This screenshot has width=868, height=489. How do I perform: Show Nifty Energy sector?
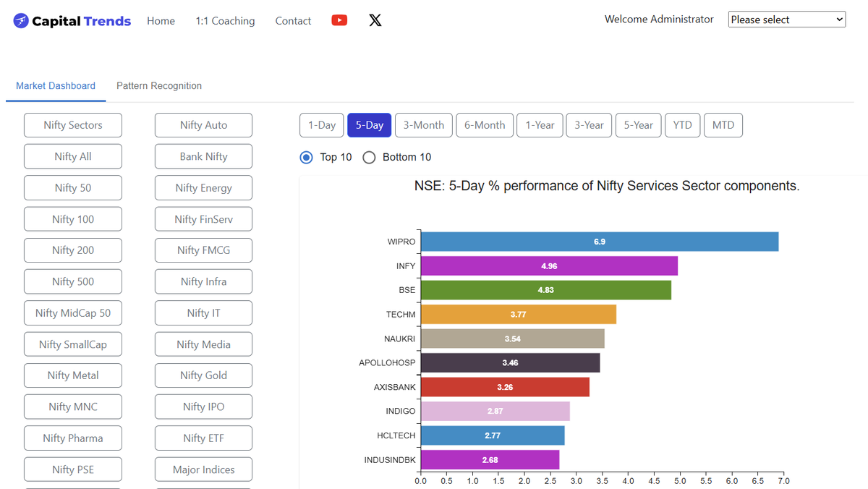click(203, 187)
